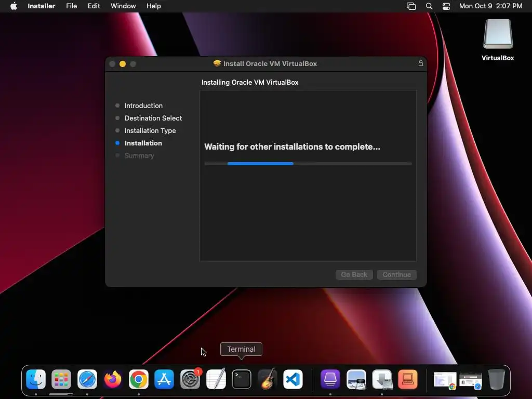
Task: Open System Settings with the update badge
Action: coord(190,379)
